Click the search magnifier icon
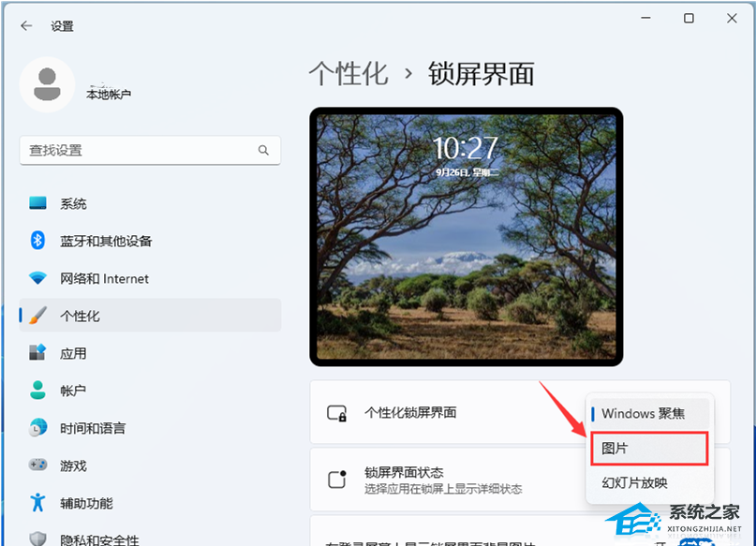756x546 pixels. point(263,151)
